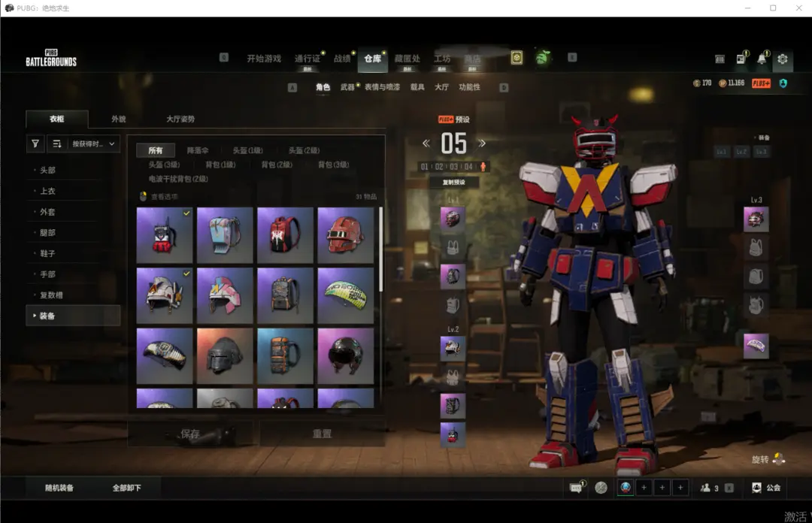
Task: Select the green yellow parachute item thumbnail
Action: (345, 295)
